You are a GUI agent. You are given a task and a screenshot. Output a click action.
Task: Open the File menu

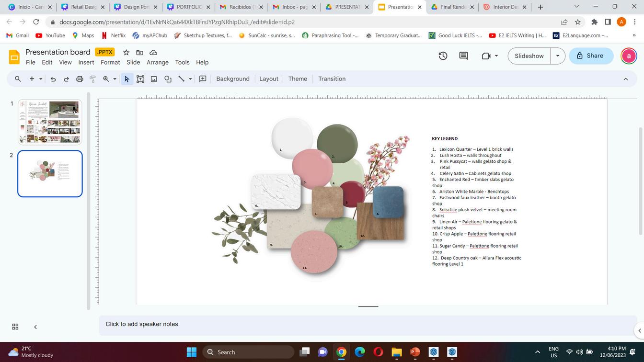pos(31,62)
